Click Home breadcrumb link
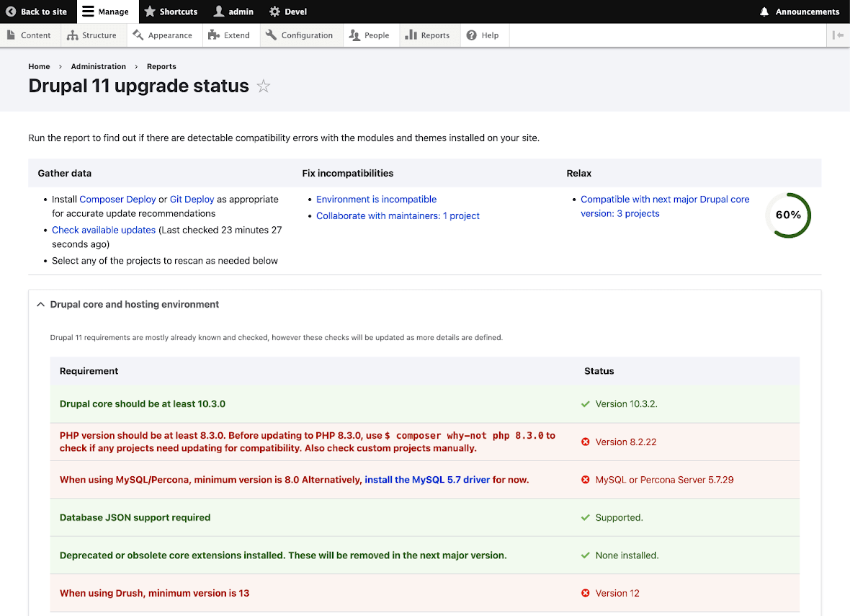Viewport: 850px width, 616px height. (39, 66)
